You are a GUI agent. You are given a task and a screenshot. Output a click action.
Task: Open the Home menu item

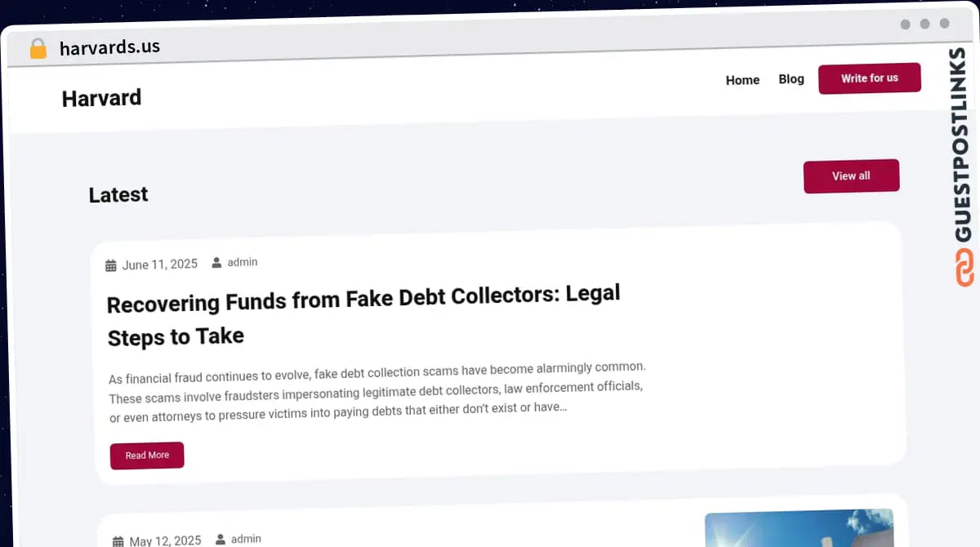(x=742, y=80)
